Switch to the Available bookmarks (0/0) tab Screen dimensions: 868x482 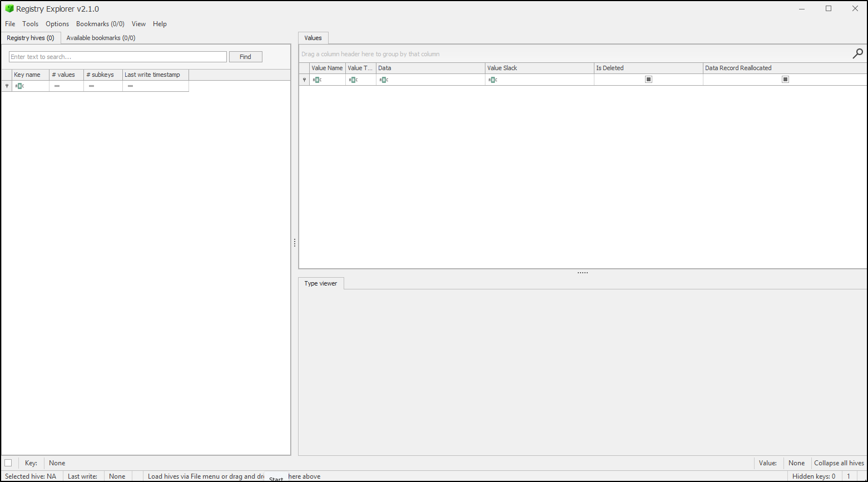tap(101, 38)
